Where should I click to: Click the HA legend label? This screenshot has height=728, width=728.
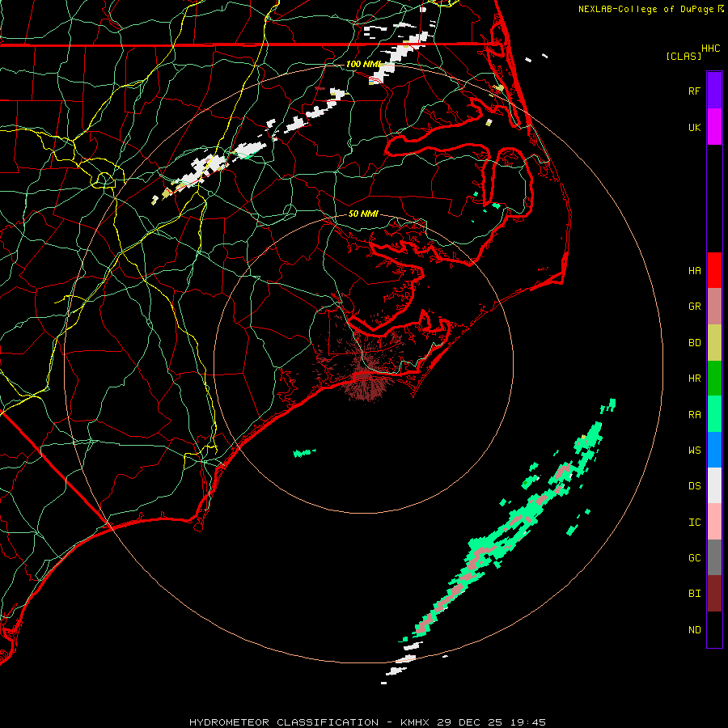694,270
